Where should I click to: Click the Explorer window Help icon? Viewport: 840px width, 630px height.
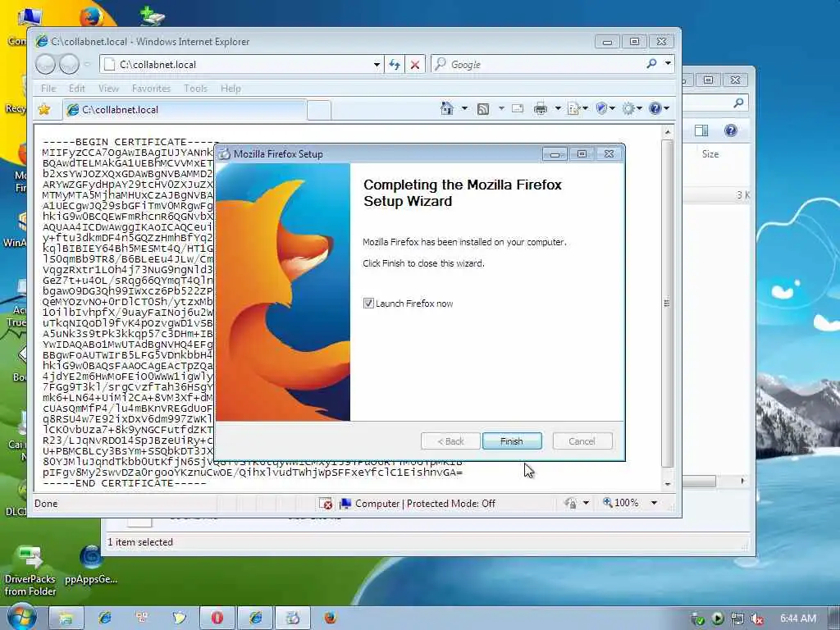pos(730,130)
